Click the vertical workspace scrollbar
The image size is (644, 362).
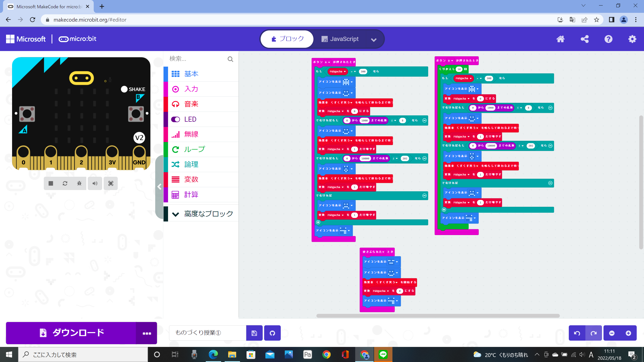[x=641, y=182]
